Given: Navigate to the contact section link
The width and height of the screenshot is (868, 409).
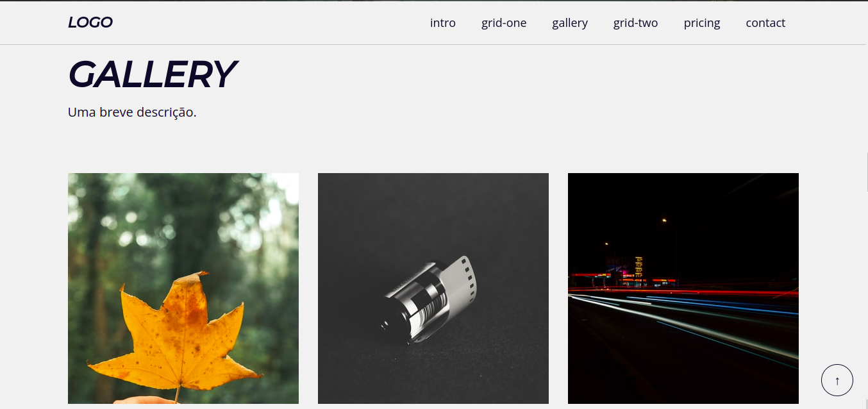Looking at the screenshot, I should (765, 23).
